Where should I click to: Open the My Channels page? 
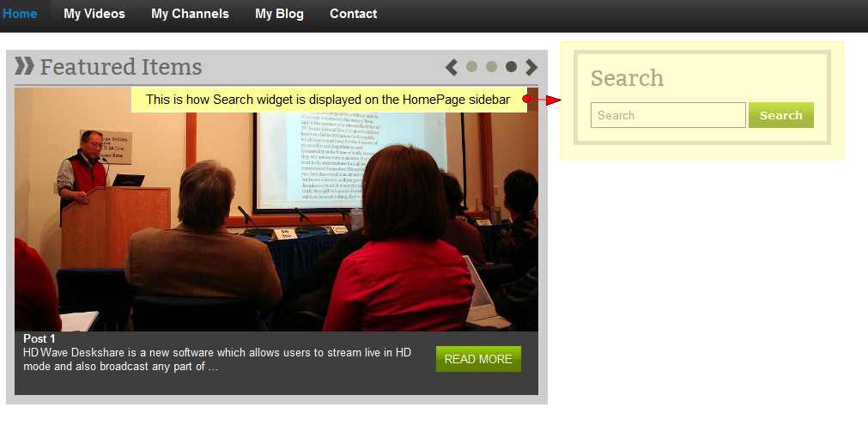click(x=190, y=14)
